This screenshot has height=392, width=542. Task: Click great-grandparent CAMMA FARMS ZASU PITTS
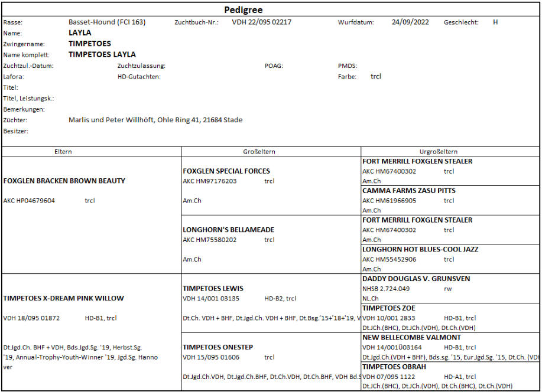point(408,191)
